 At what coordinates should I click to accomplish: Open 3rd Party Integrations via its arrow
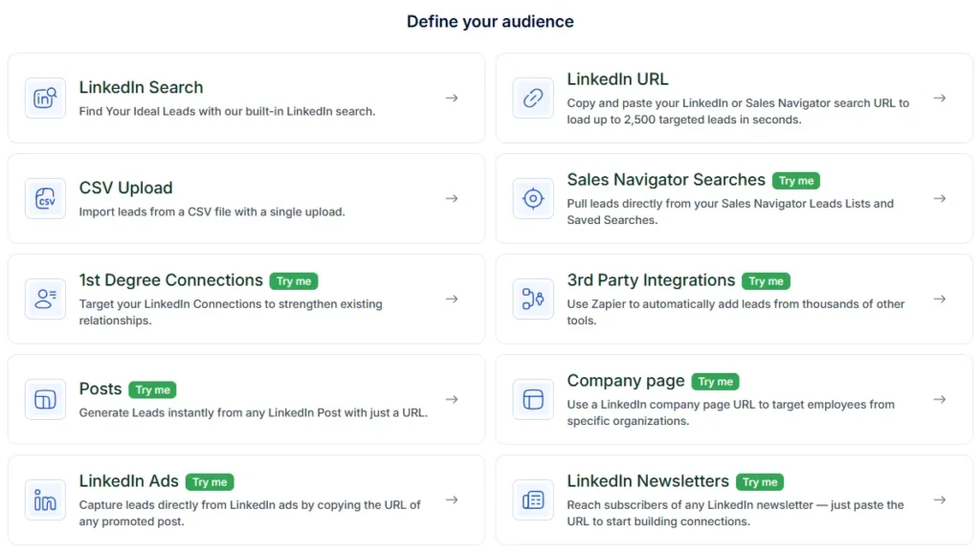click(x=940, y=299)
